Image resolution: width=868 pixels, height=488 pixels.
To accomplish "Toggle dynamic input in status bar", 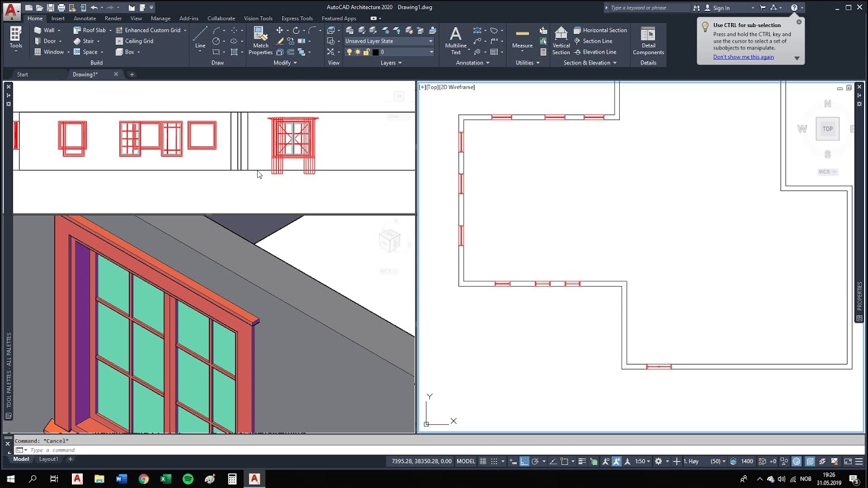I will click(x=512, y=461).
